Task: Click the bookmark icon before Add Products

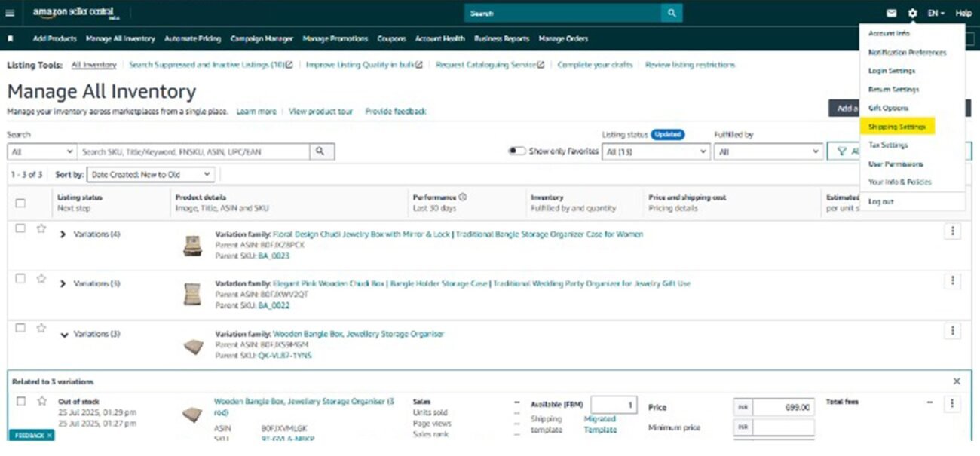Action: (x=11, y=38)
